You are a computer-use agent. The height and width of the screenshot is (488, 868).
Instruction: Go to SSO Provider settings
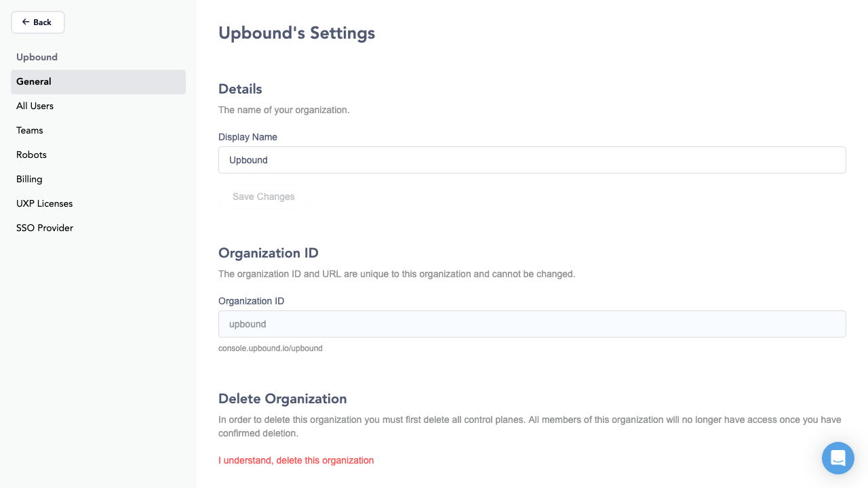(x=45, y=228)
